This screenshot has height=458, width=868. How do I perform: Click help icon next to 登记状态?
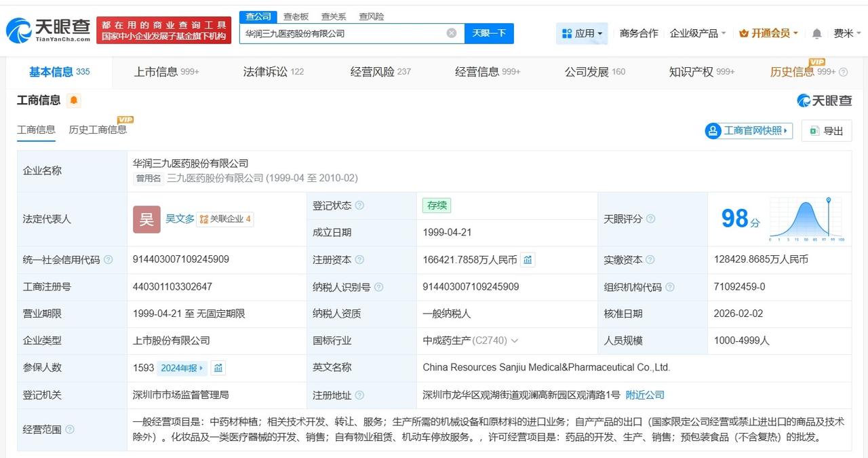[x=359, y=206]
